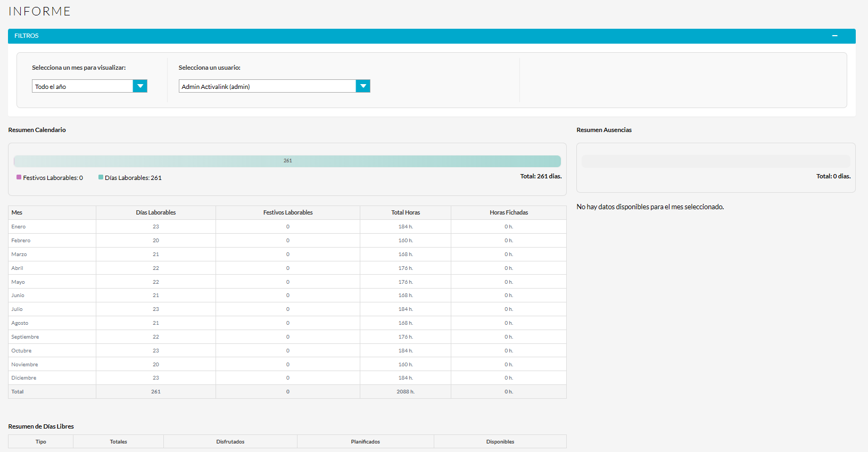Select the Noviembre row label
Image resolution: width=868 pixels, height=452 pixels.
[24, 365]
